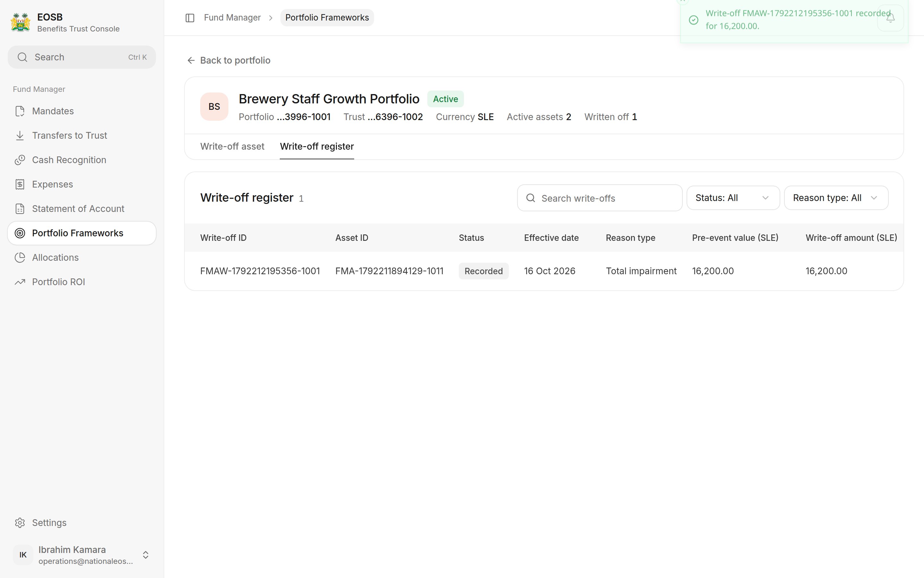The height and width of the screenshot is (578, 924).
Task: Click the Total impairment reason cell
Action: point(641,271)
